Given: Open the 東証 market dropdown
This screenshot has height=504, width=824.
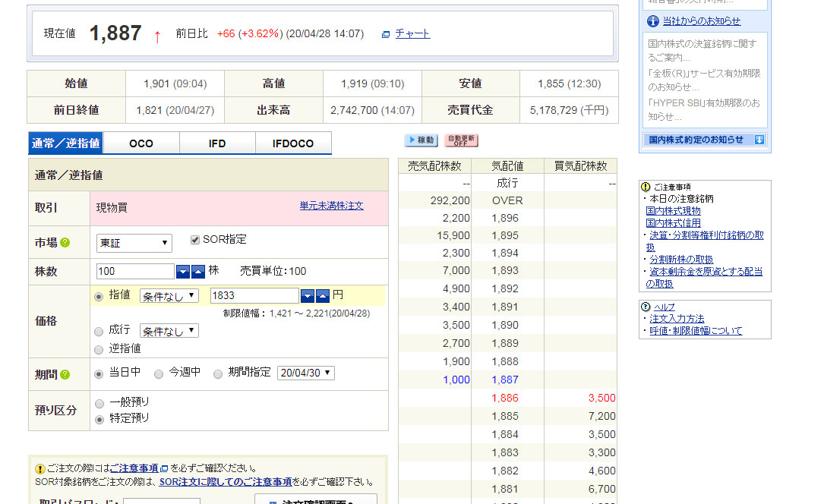Looking at the screenshot, I should tap(134, 243).
